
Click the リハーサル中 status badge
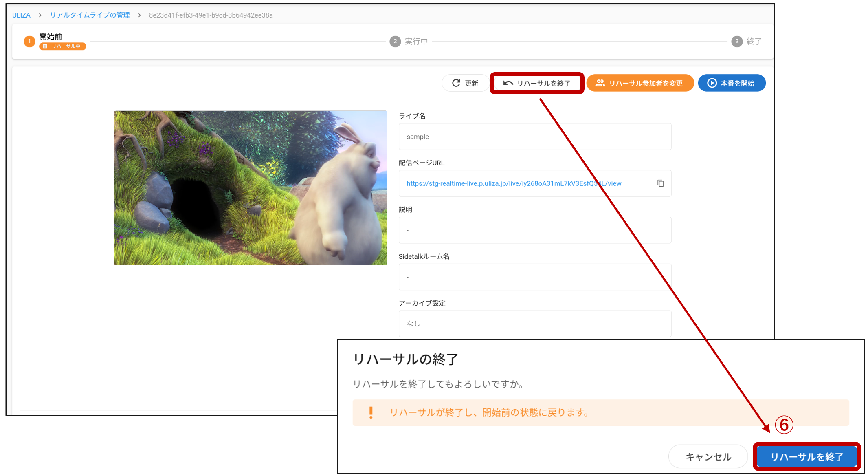pos(63,46)
